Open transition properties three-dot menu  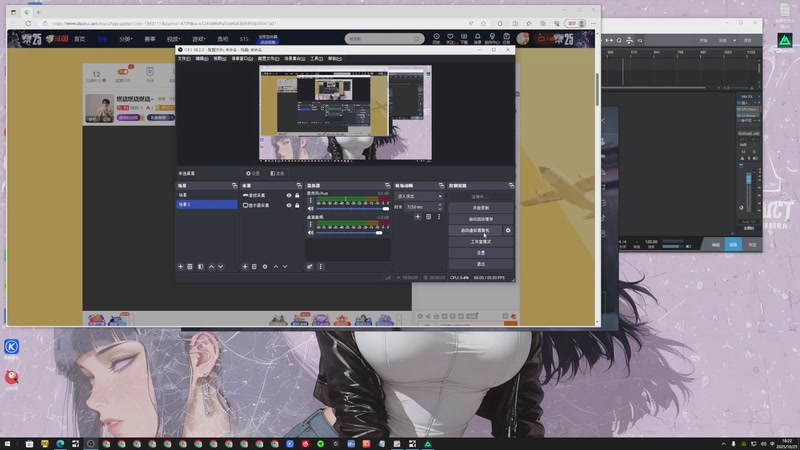click(439, 217)
